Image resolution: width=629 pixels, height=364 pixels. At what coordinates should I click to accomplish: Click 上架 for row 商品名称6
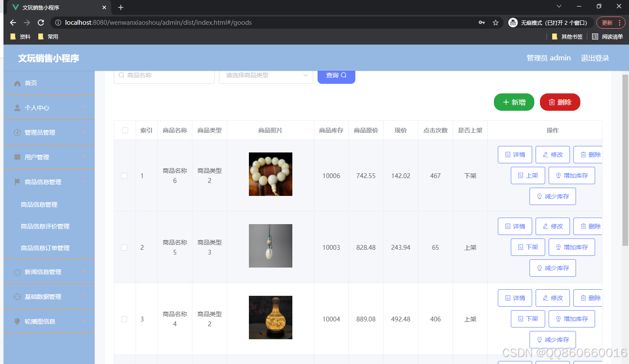[528, 175]
